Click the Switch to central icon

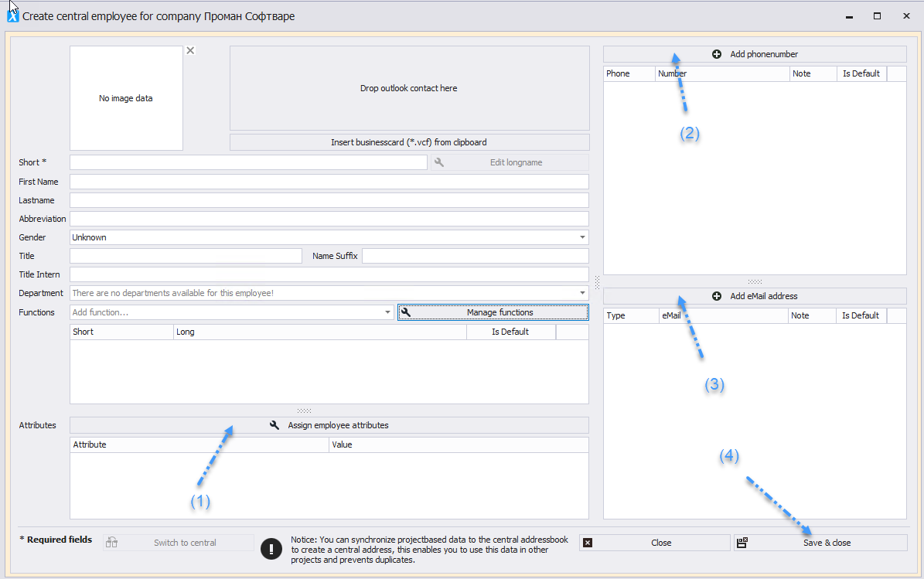coord(112,543)
